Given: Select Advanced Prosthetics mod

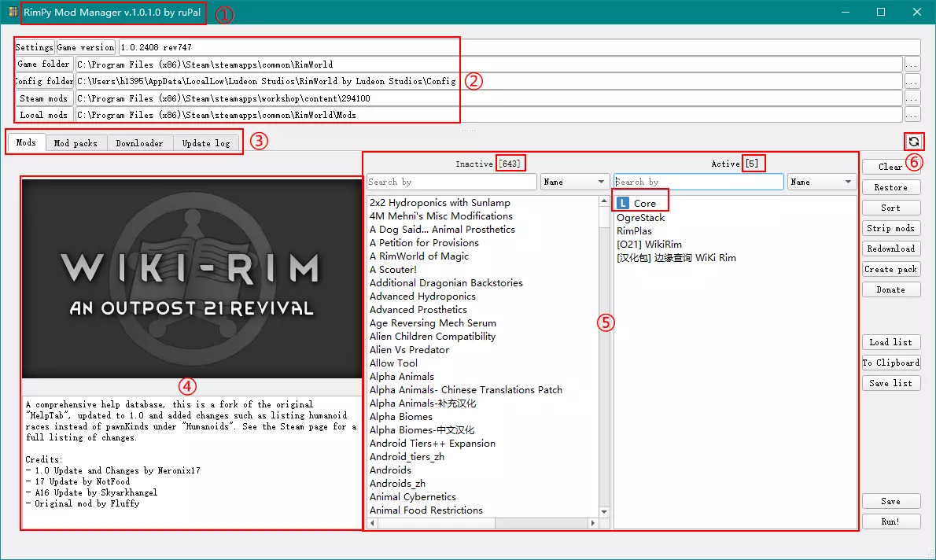Looking at the screenshot, I should pos(418,310).
